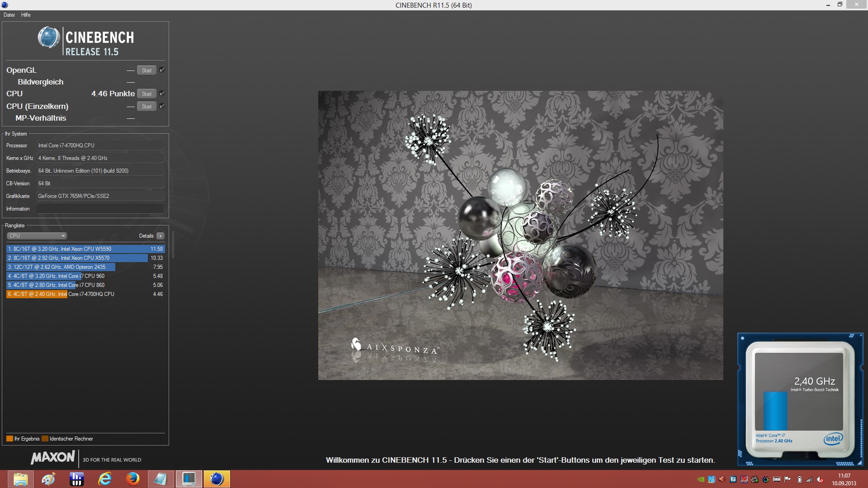This screenshot has height=488, width=868.
Task: Toggle the CPU test checkbox
Action: pos(162,94)
